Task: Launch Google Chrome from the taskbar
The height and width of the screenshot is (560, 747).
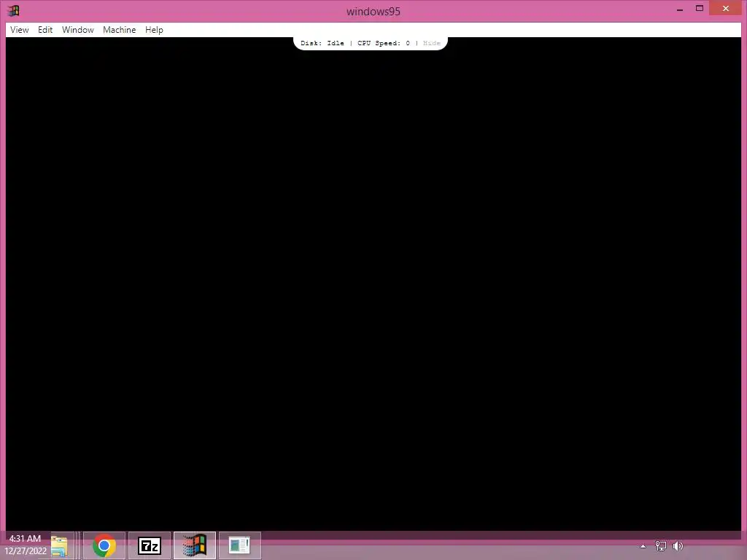Action: [x=104, y=545]
